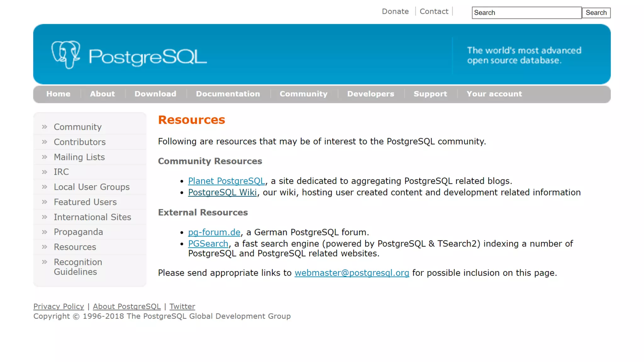Open the Twitter footer link

coord(182,306)
